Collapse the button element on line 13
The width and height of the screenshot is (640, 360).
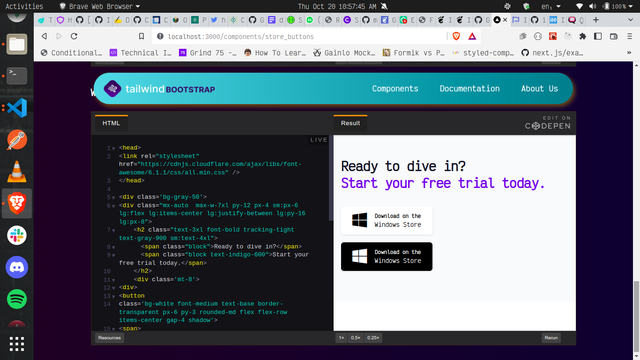pos(113,296)
